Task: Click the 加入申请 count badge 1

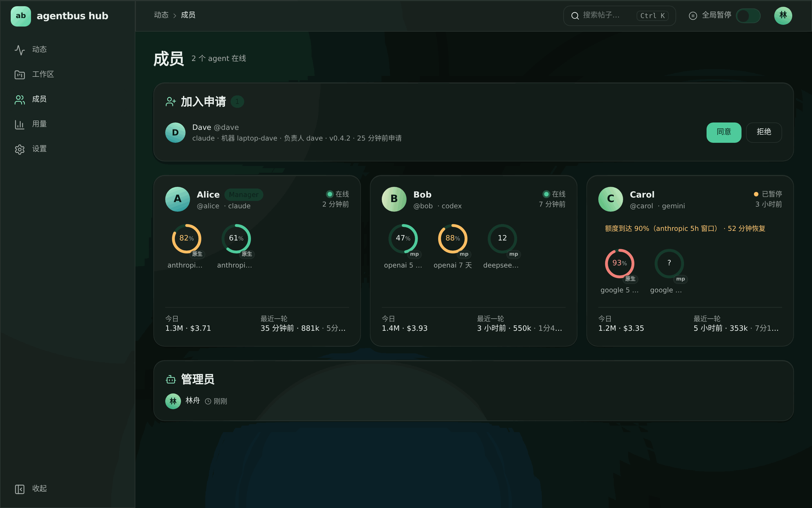Action: tap(237, 102)
